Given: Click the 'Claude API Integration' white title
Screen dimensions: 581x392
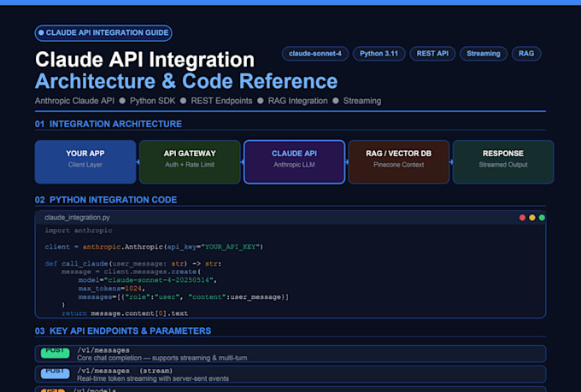Looking at the screenshot, I should [x=145, y=60].
